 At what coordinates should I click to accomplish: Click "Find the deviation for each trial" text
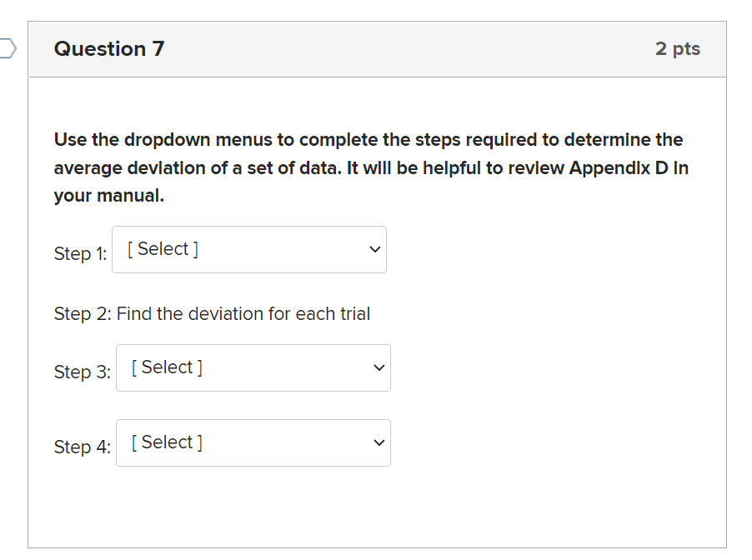pyautogui.click(x=243, y=314)
